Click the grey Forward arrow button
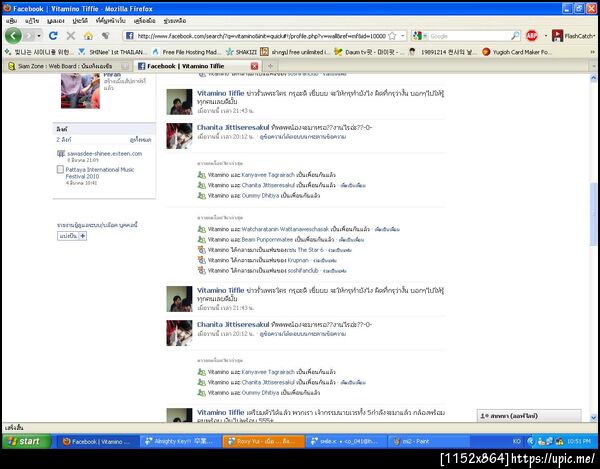Image resolution: width=600 pixels, height=469 pixels. point(29,36)
